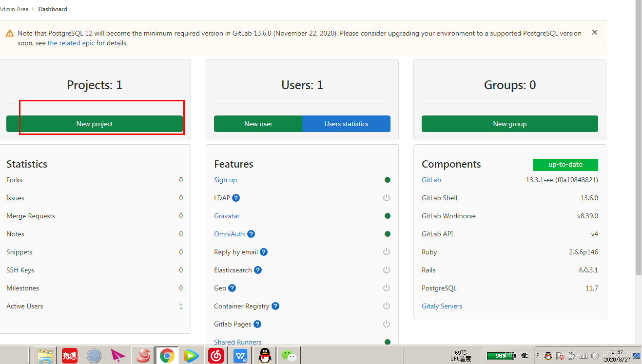Click the Gitlab Pages power-off icon
The image size is (642, 364).
click(x=387, y=324)
